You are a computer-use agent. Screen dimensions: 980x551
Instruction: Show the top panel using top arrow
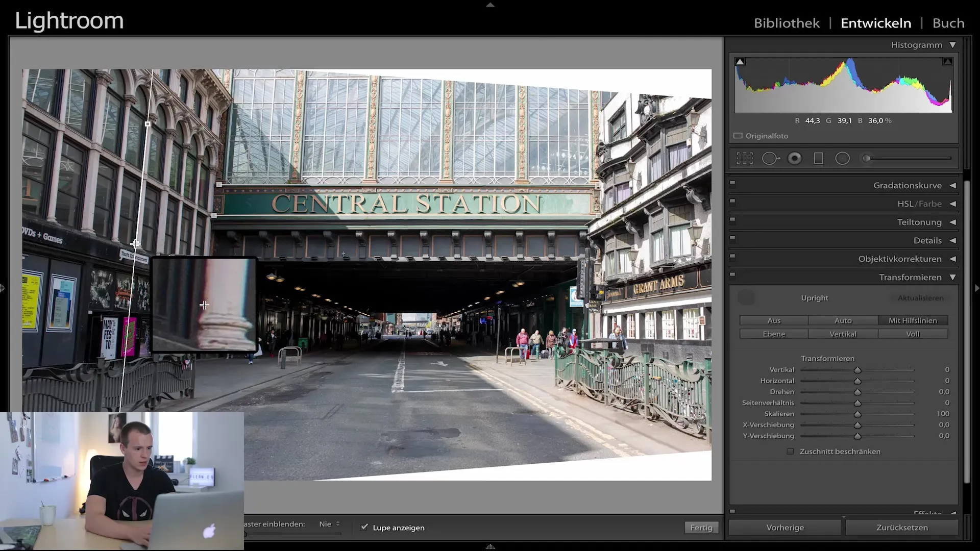490,5
